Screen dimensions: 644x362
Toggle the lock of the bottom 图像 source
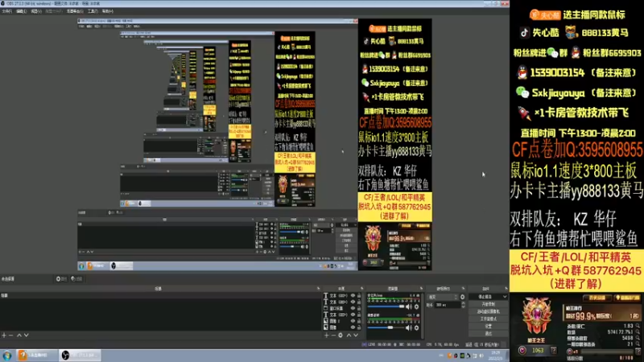(359, 327)
